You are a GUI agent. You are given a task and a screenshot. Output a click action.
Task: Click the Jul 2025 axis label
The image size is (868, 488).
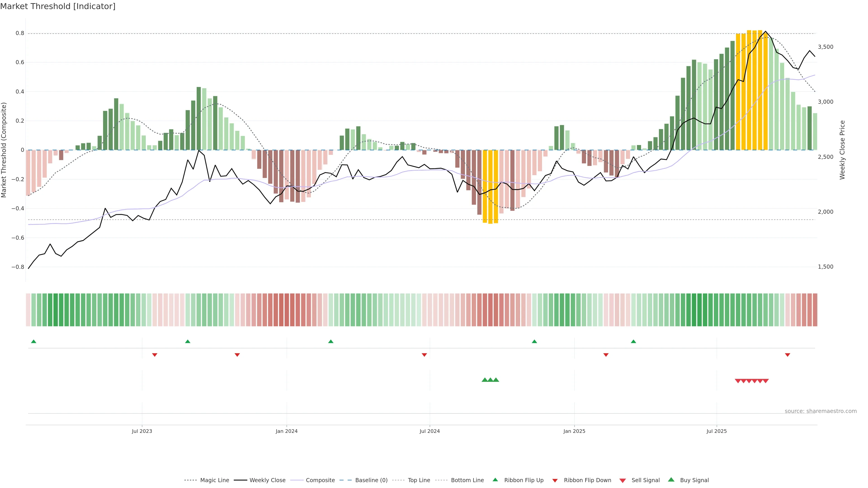coord(716,431)
